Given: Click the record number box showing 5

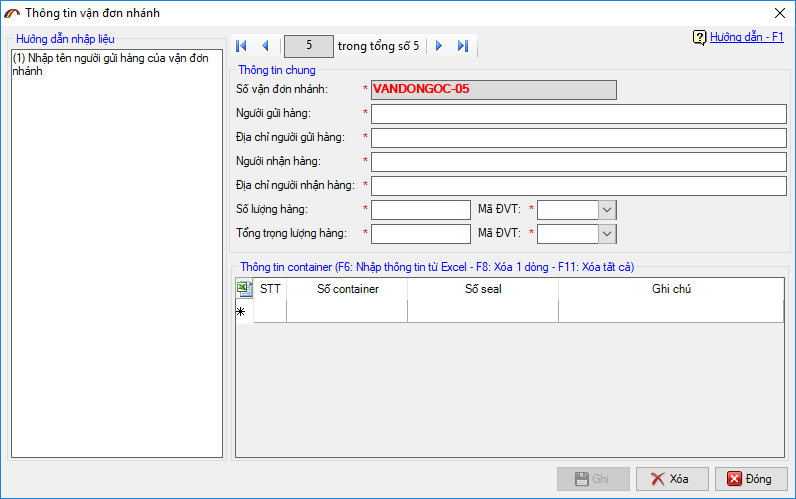Looking at the screenshot, I should 310,46.
